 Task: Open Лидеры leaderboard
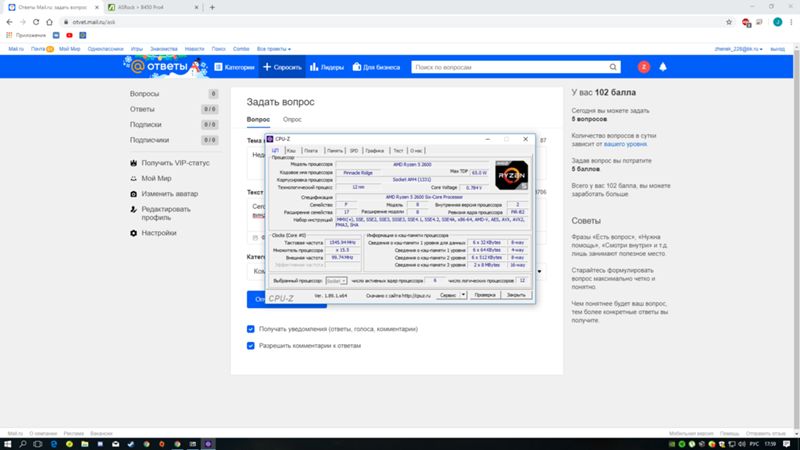coord(327,67)
